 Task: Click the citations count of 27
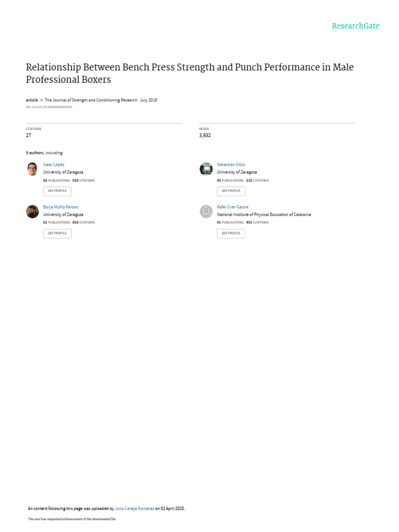pos(29,135)
